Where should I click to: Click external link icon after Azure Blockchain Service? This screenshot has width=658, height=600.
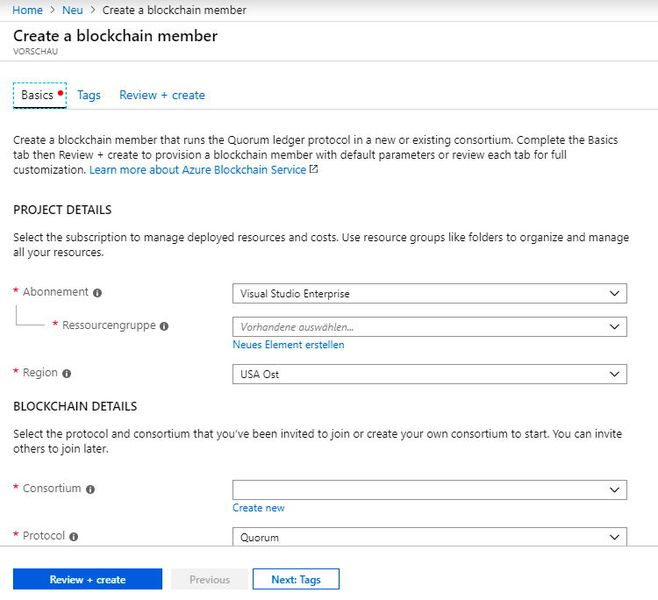[314, 170]
